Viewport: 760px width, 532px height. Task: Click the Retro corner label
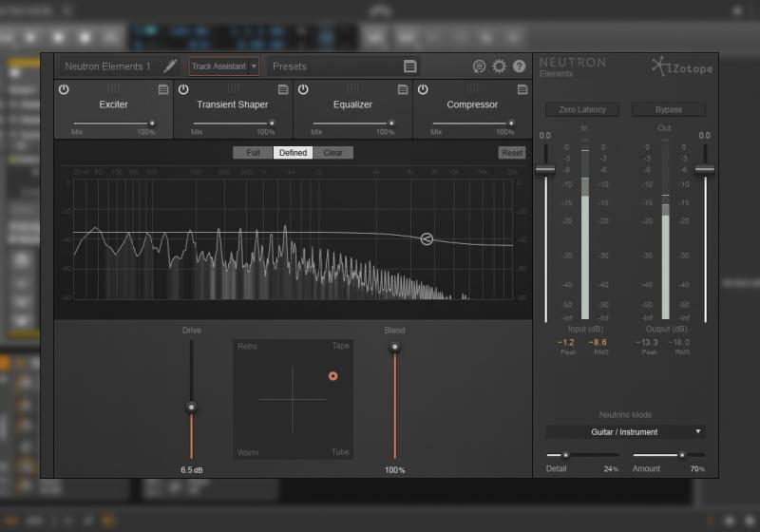click(x=247, y=346)
